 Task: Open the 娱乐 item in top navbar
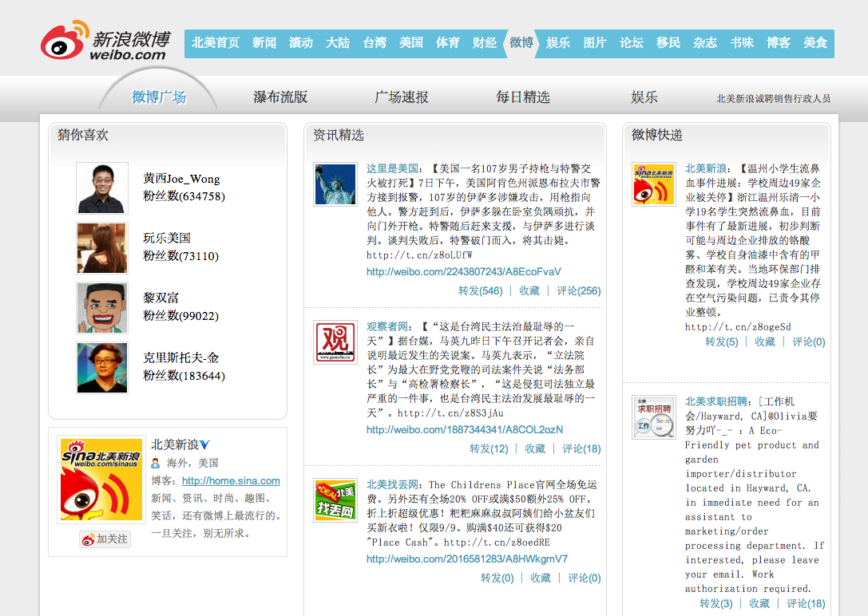pyautogui.click(x=558, y=42)
